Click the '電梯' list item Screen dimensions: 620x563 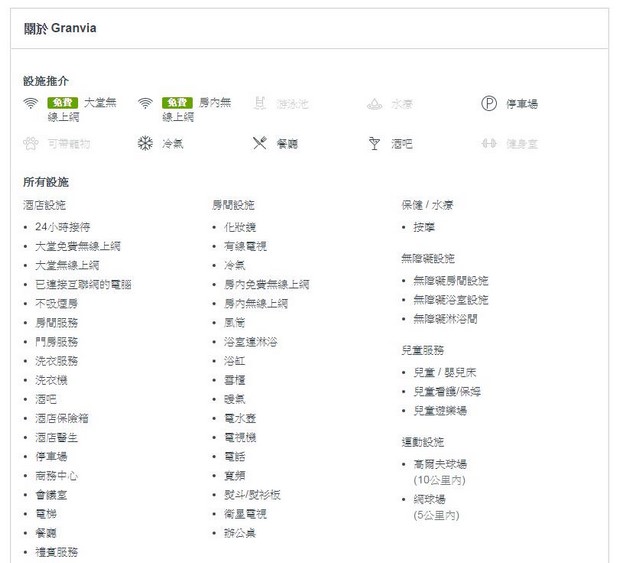[x=46, y=514]
